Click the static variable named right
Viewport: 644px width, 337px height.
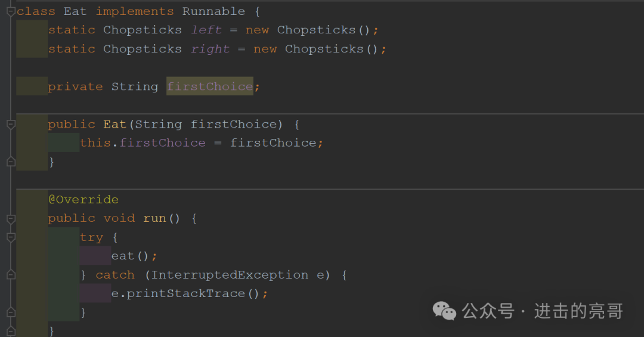pyautogui.click(x=210, y=49)
